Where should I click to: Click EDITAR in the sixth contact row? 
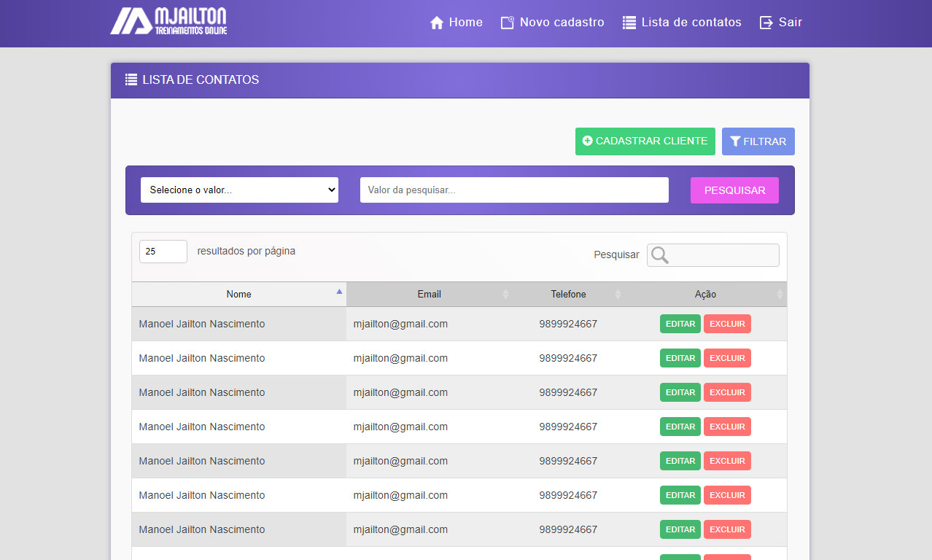(680, 495)
